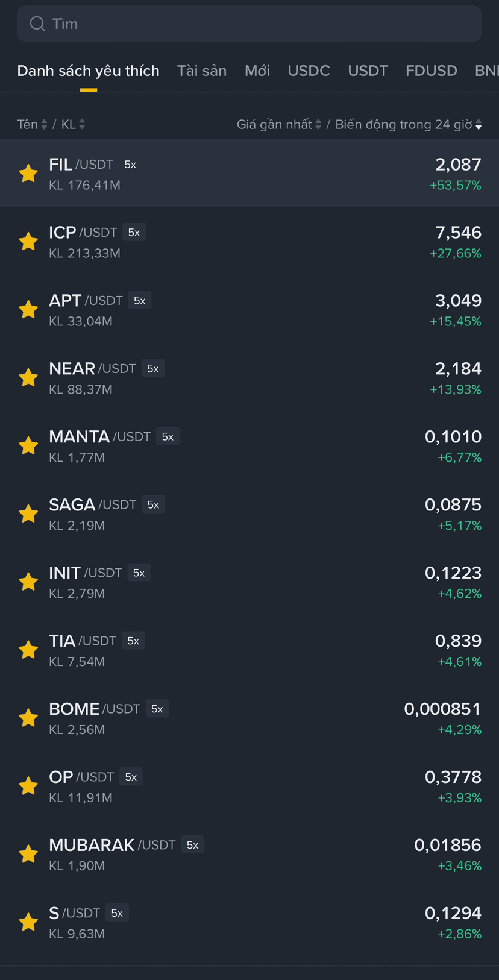Toggle the ICP favorite star
This screenshot has height=980, width=499.
(x=28, y=242)
